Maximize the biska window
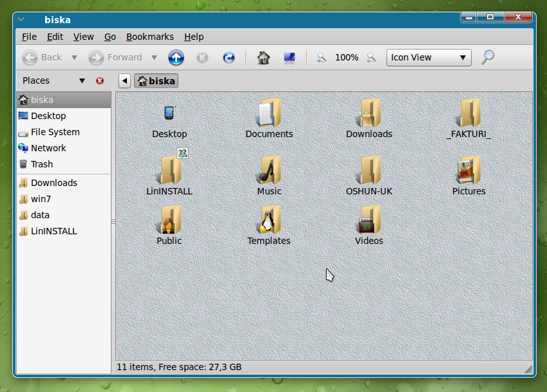The image size is (547, 392). coord(490,17)
